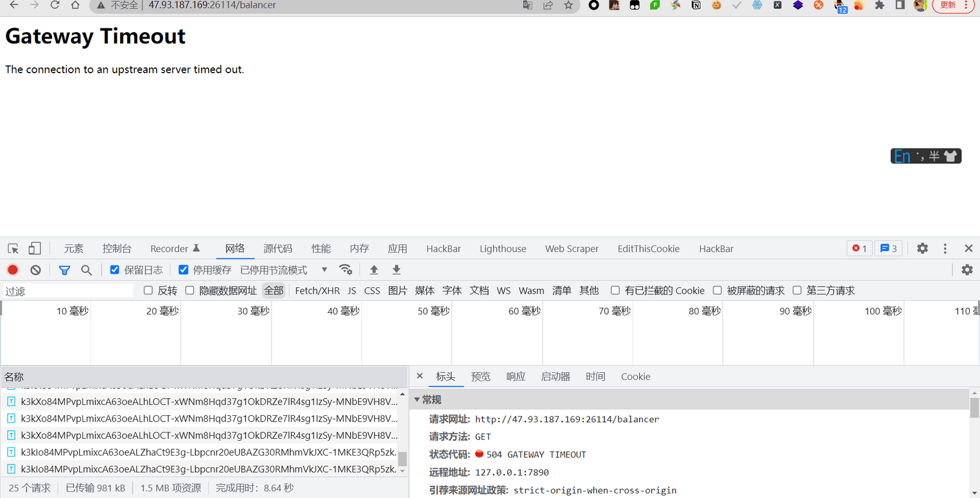Disable the 保留日志 checkbox
The image size is (980, 498).
tap(114, 269)
